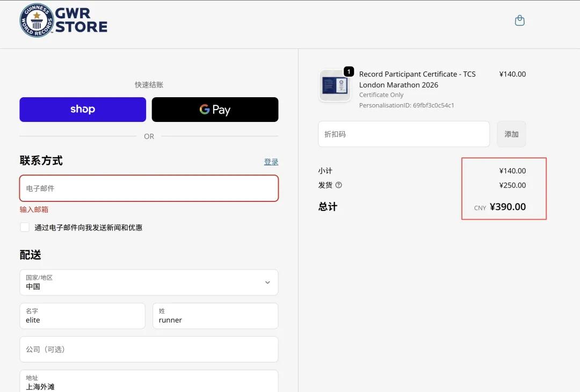Pay with the Shop Pay button
The image size is (580, 392).
click(x=83, y=110)
